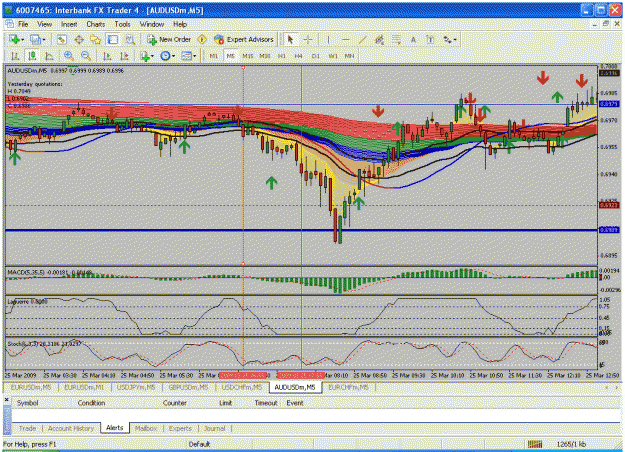Select the Crosshair tool
The height and width of the screenshot is (452, 625).
click(308, 39)
